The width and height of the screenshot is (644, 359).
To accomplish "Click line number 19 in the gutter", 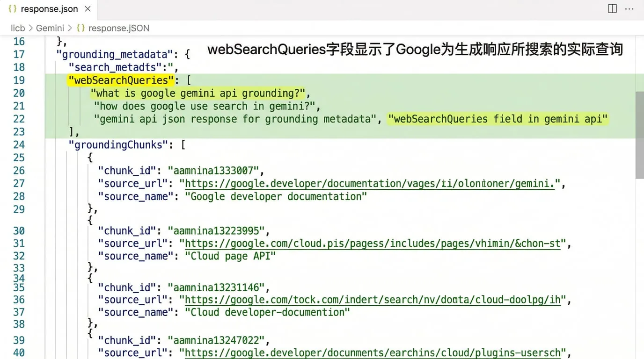I will tap(19, 80).
